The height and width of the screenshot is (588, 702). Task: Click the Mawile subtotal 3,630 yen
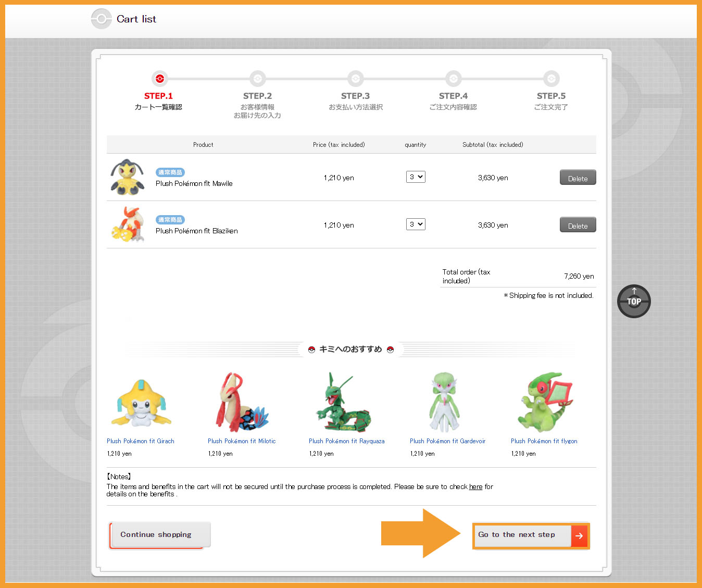point(493,178)
